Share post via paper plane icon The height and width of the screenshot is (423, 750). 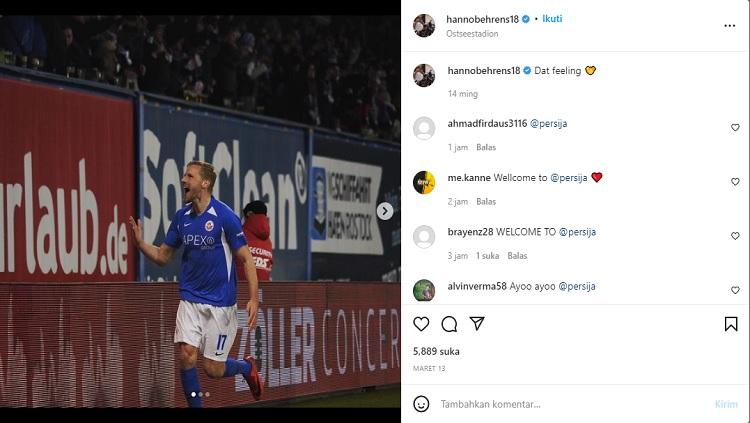click(x=477, y=324)
